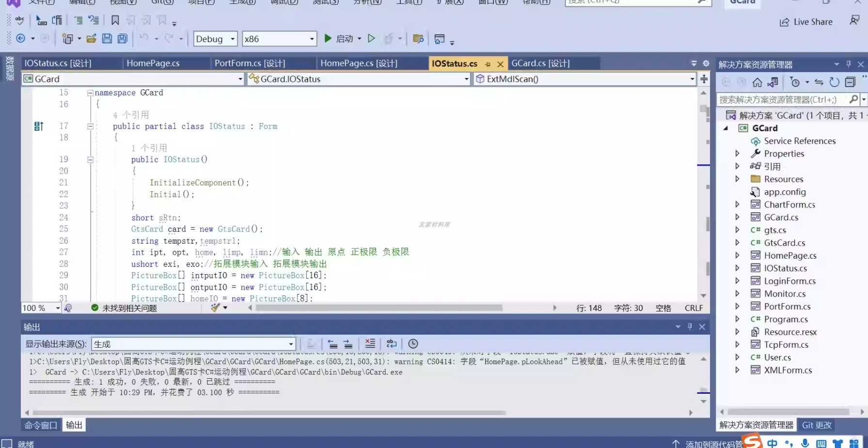868x448 pixels.
Task: Open the output source 生成 dropdown
Action: [x=193, y=344]
